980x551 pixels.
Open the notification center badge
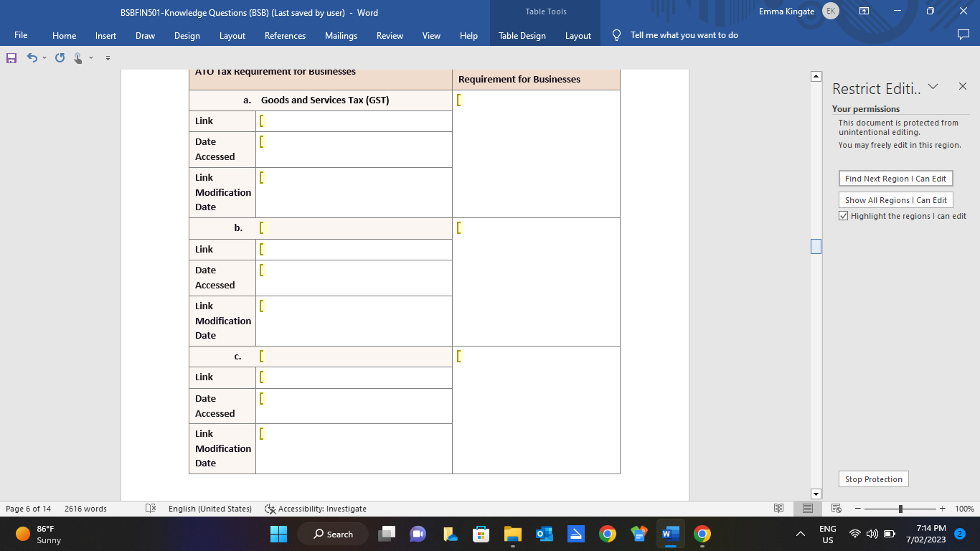960,534
